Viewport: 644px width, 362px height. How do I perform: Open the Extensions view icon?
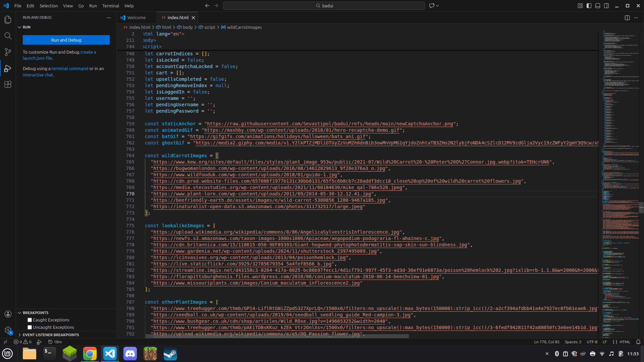coord(8,84)
